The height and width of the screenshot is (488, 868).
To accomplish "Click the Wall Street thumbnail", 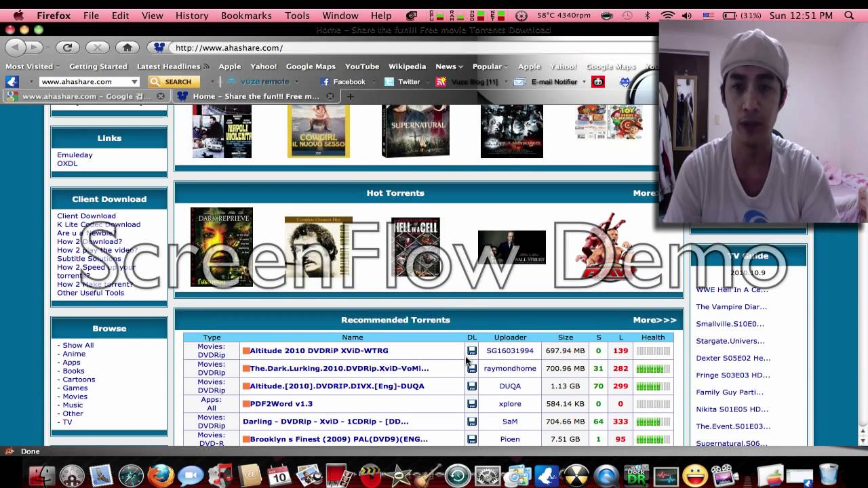I will [512, 247].
